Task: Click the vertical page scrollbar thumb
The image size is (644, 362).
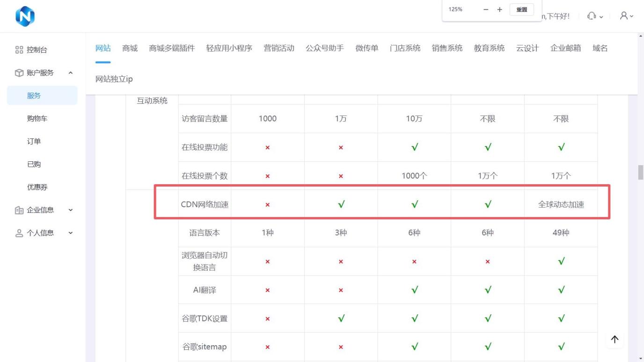Action: pyautogui.click(x=640, y=172)
